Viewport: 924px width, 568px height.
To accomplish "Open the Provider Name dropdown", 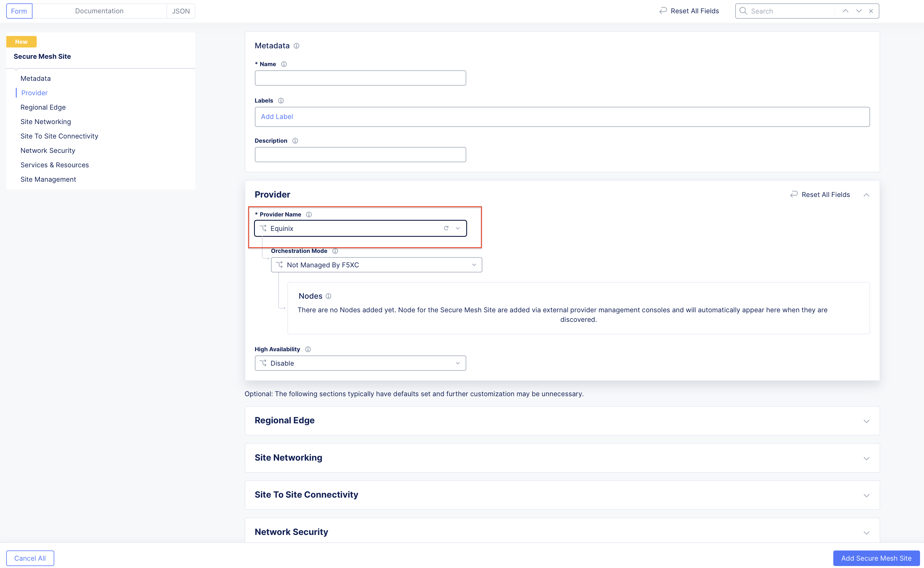I will click(457, 228).
